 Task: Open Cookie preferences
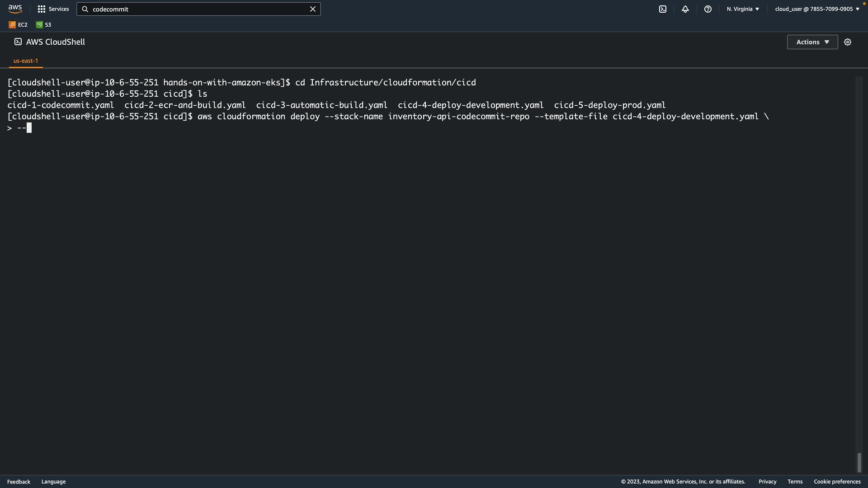(837, 482)
